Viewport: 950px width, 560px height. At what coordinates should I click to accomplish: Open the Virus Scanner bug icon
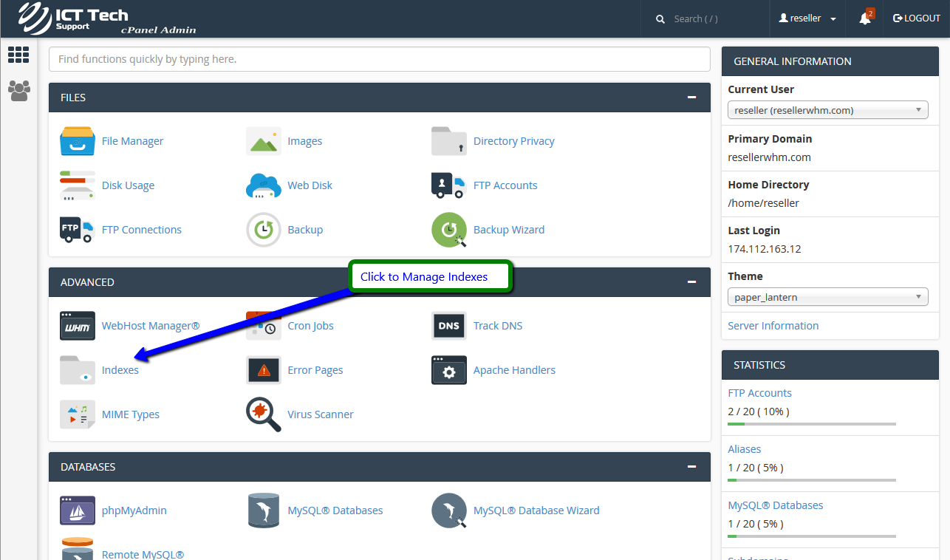(263, 414)
